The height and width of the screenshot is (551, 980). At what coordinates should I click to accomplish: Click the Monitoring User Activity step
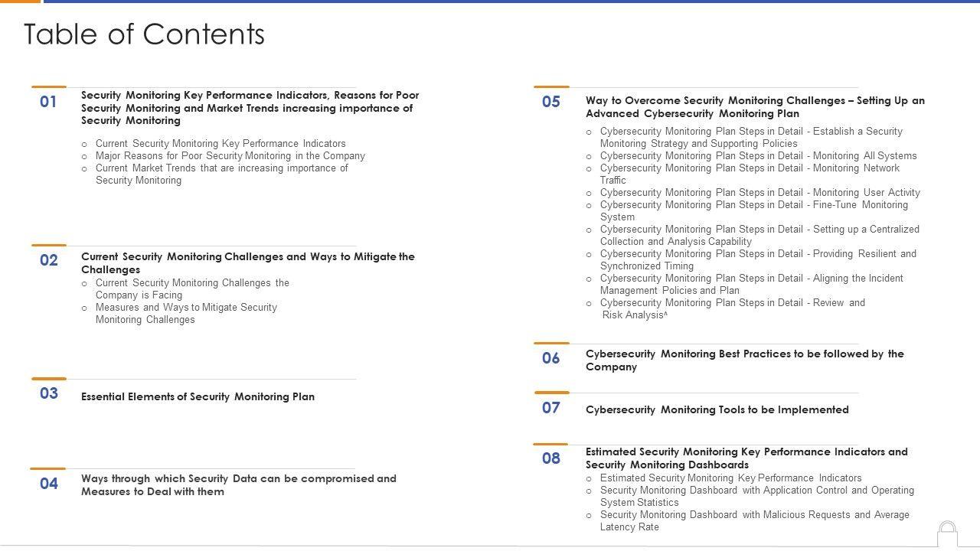[759, 193]
